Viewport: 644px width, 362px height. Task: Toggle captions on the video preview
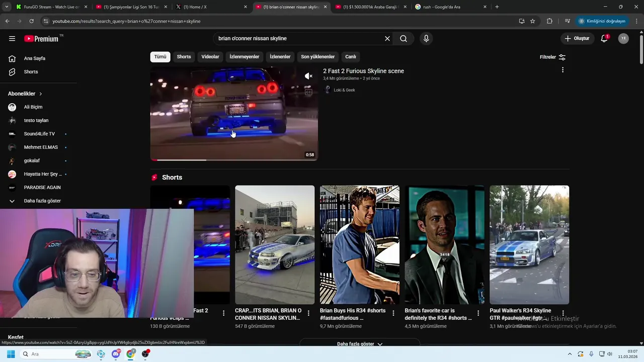[308, 92]
